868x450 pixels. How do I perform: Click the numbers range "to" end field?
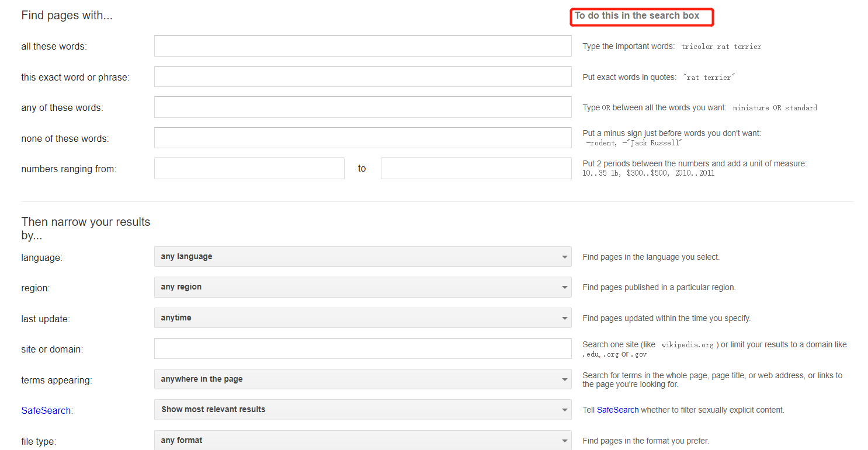[475, 169]
